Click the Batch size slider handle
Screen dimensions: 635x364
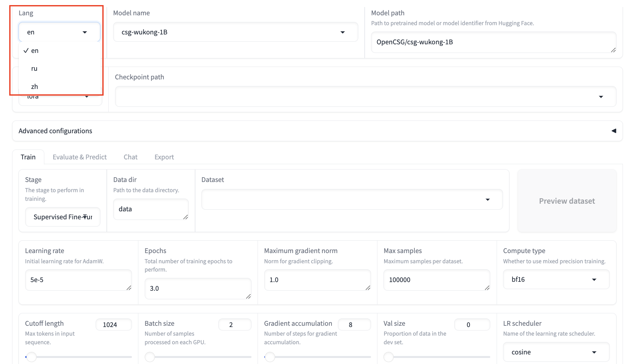[x=150, y=357]
